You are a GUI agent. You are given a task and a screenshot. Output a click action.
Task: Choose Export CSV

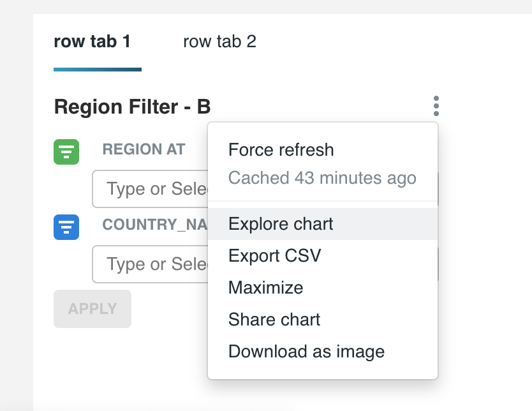(274, 256)
